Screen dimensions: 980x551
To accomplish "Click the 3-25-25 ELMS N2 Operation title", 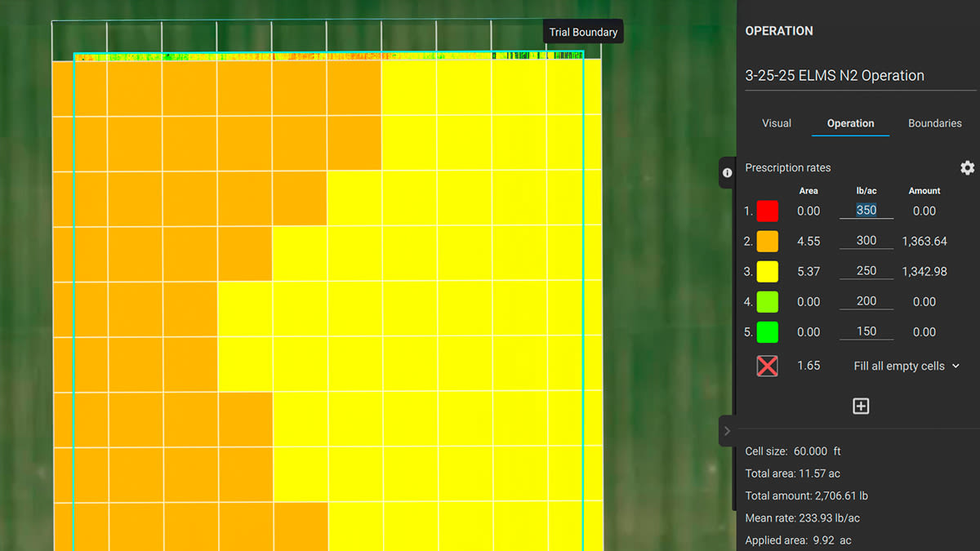I will click(x=835, y=75).
